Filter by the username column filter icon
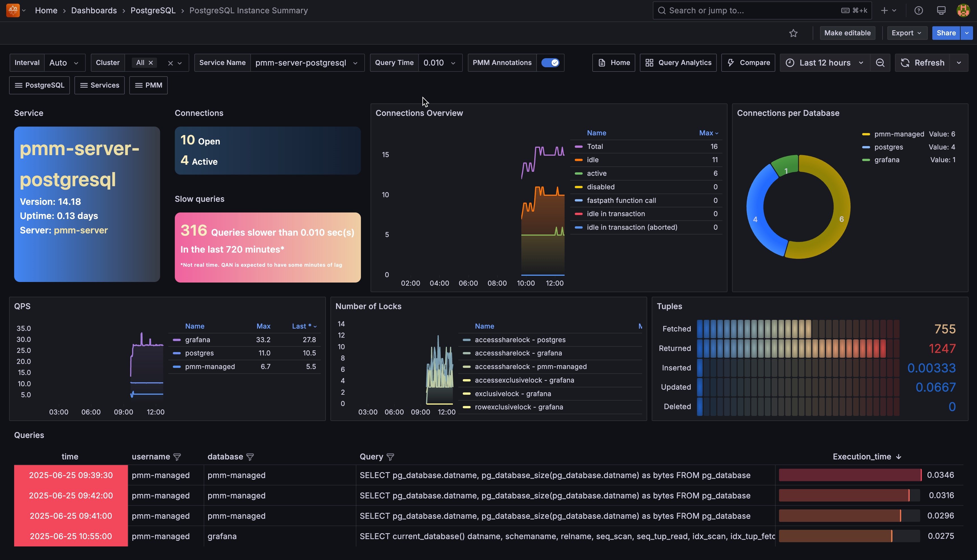 point(177,457)
